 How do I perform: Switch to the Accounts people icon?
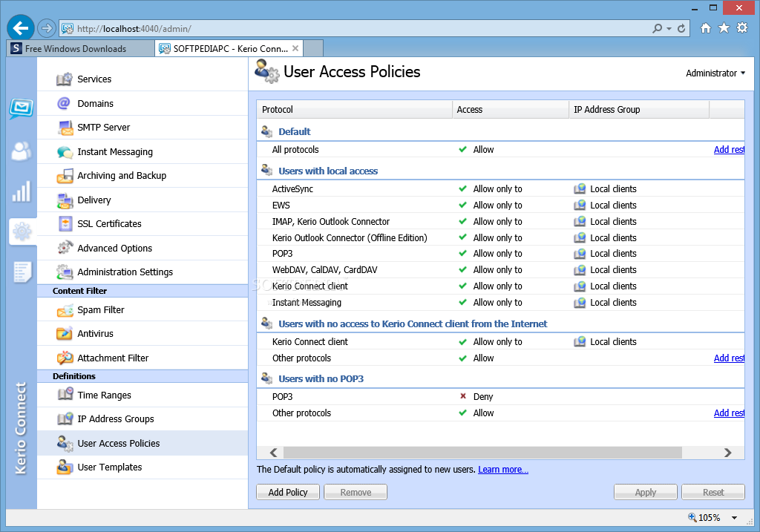(22, 151)
